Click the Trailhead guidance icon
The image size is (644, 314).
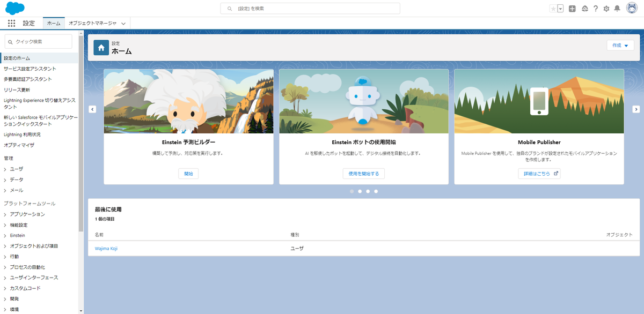584,9
